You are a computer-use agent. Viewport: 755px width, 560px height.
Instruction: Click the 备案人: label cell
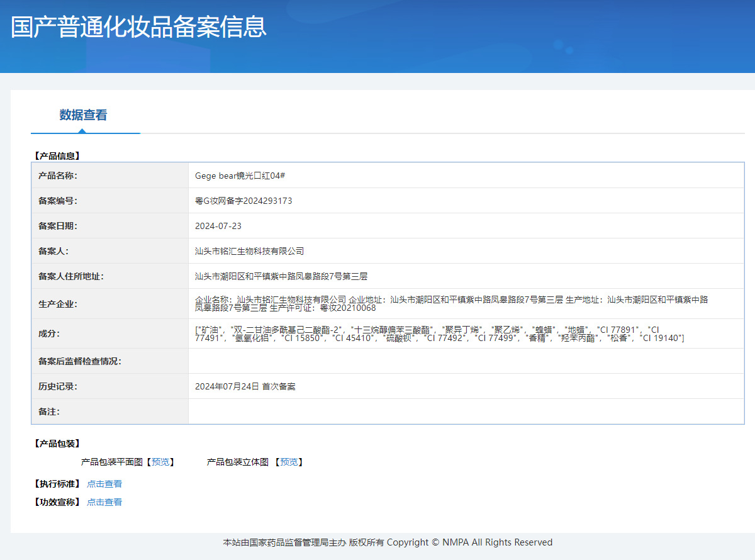point(110,251)
